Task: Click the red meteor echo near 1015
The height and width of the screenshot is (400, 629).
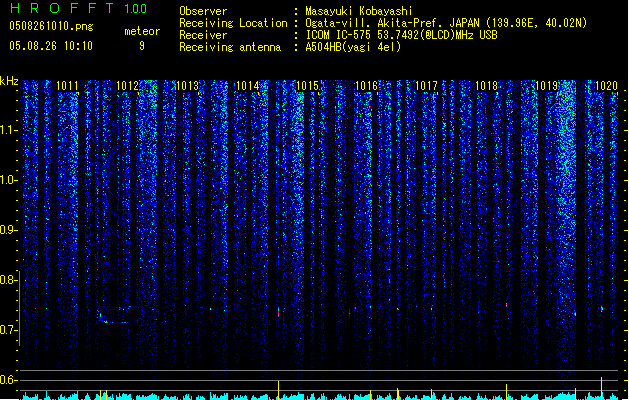Action: 278,312
